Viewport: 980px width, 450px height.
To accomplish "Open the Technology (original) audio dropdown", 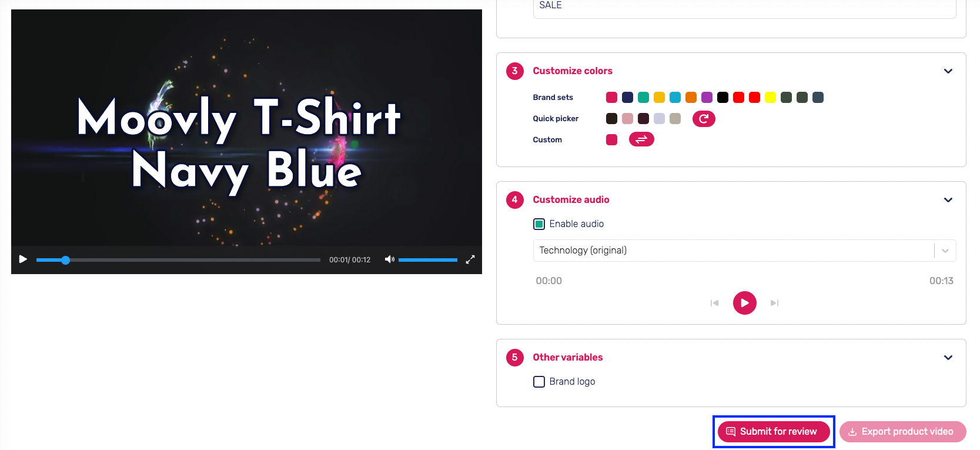I will click(744, 251).
